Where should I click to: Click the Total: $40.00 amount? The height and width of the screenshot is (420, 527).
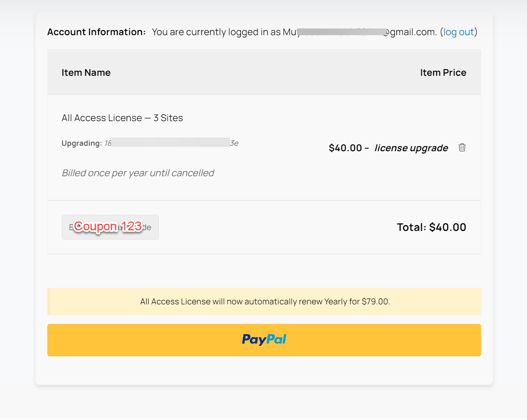[431, 227]
